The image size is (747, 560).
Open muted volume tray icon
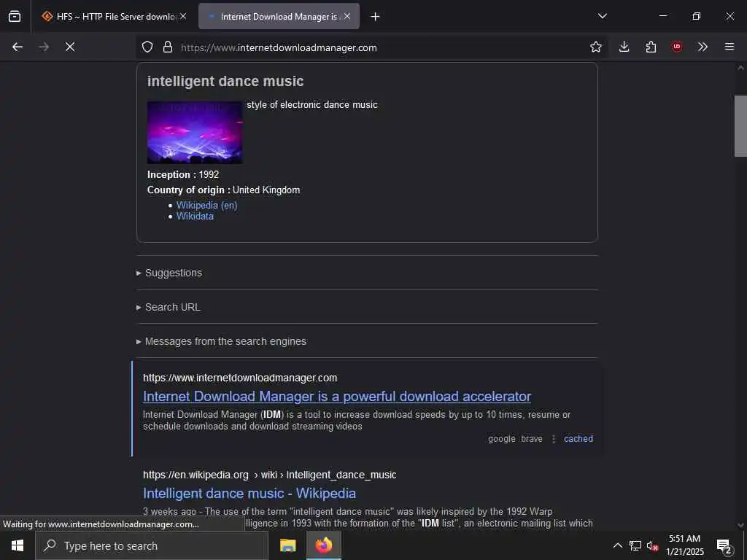(x=653, y=545)
